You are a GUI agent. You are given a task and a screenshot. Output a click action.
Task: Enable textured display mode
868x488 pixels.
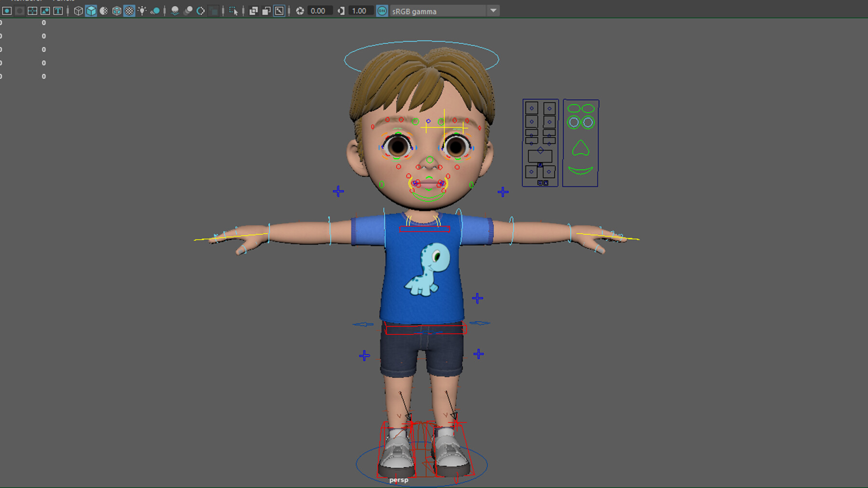[129, 11]
